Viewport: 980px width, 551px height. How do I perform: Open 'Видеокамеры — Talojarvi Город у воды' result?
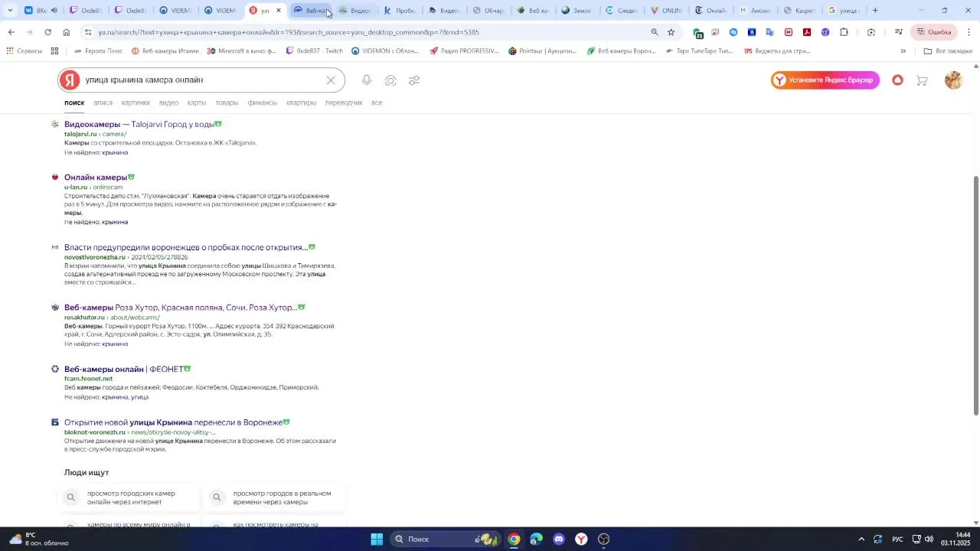pos(139,124)
